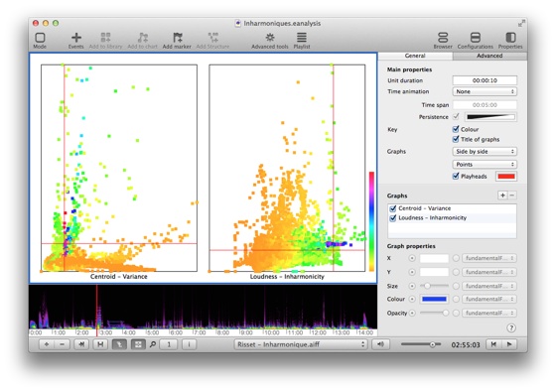The width and height of the screenshot is (556, 392).
Task: Disable Title of graphs checkbox
Action: pos(456,139)
